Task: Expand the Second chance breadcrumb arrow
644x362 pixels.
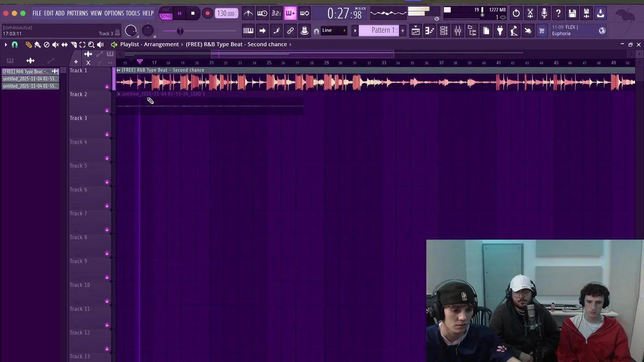Action: click(290, 44)
